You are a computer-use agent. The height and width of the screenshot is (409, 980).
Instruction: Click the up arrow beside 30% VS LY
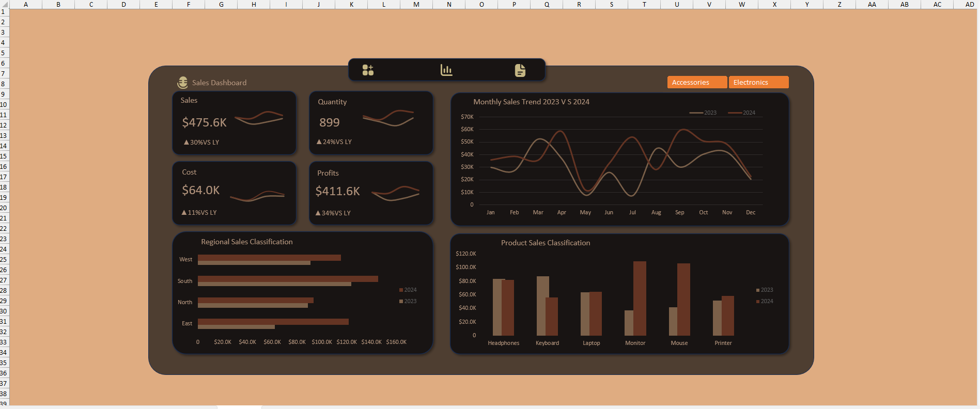(186, 142)
